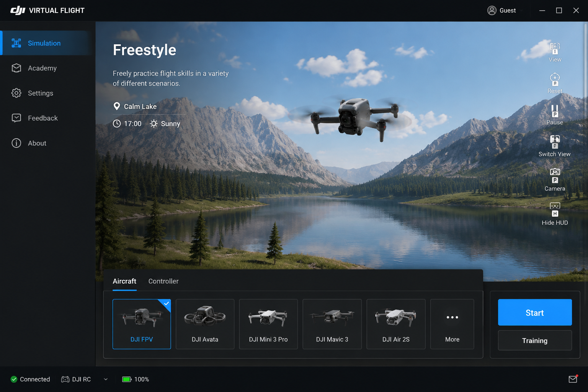Maximize the Virtual Flight window
588x392 pixels.
click(559, 10)
